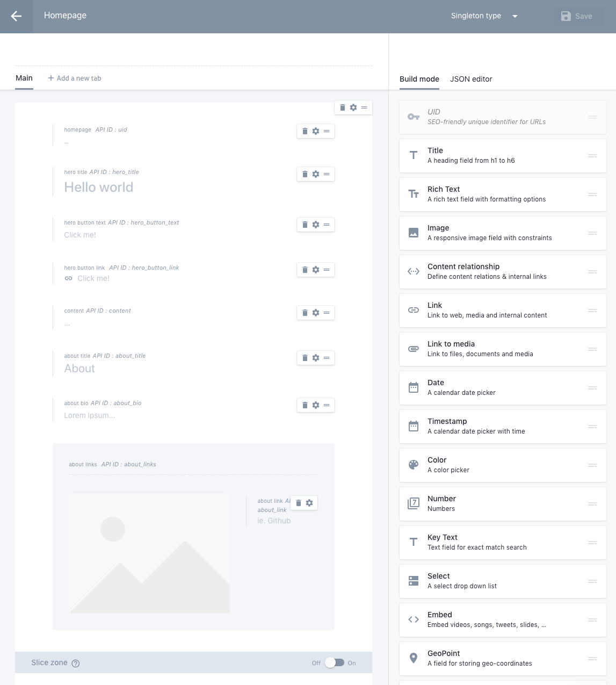
Task: Click the Lorem ipsum placeholder text
Action: [x=90, y=415]
